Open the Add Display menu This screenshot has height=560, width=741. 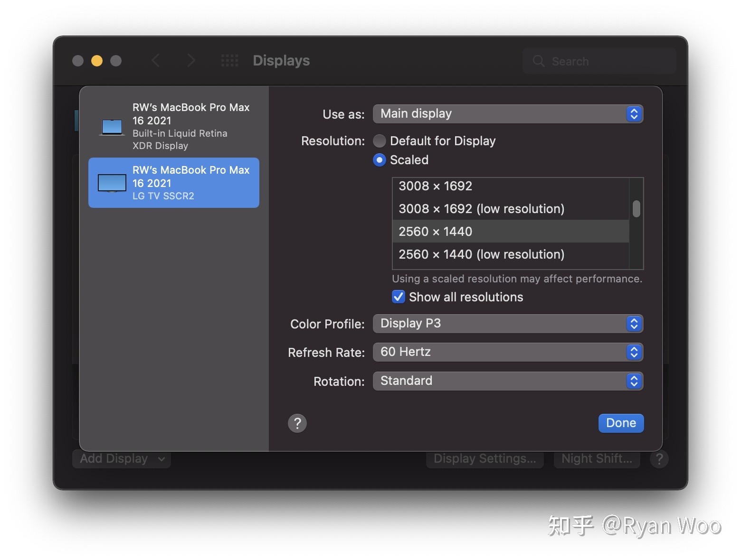(x=122, y=458)
